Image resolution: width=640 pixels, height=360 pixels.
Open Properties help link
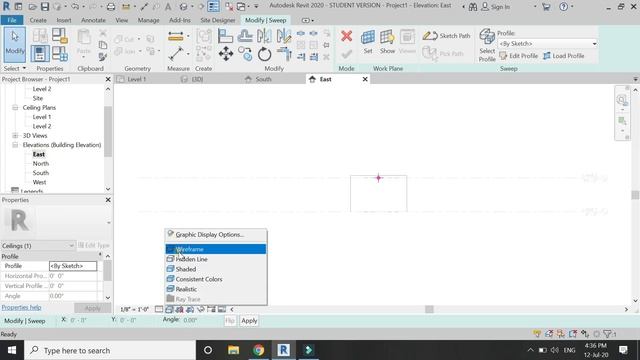click(x=21, y=307)
